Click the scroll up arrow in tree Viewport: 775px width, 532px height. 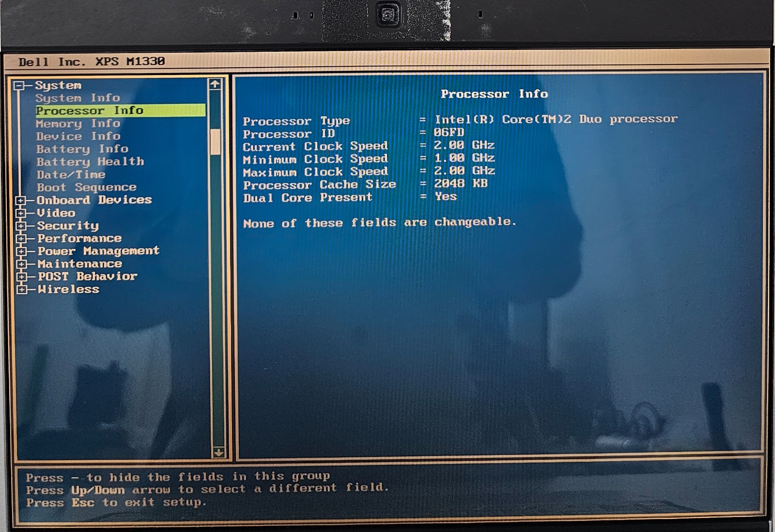[215, 84]
